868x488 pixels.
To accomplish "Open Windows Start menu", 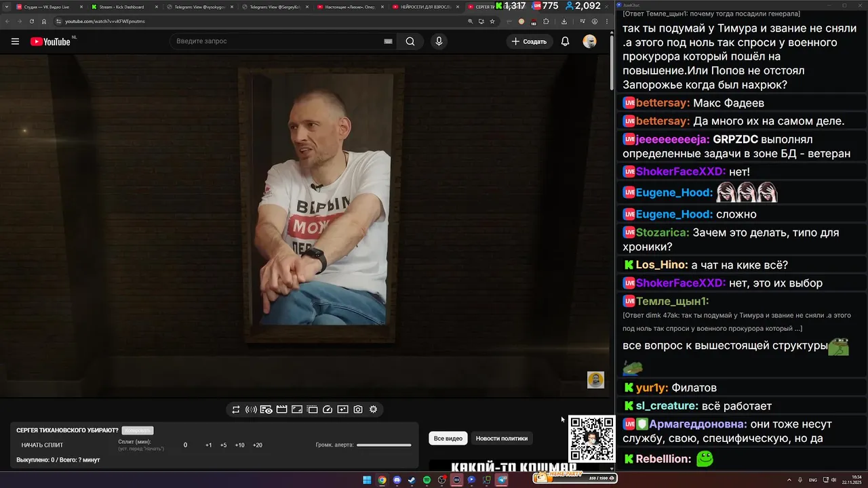I will [367, 480].
